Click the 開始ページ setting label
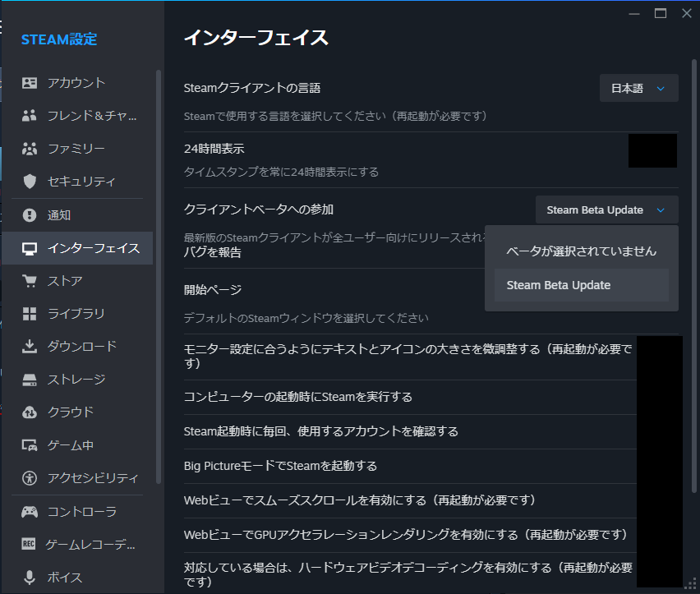This screenshot has height=594, width=700. pos(213,290)
